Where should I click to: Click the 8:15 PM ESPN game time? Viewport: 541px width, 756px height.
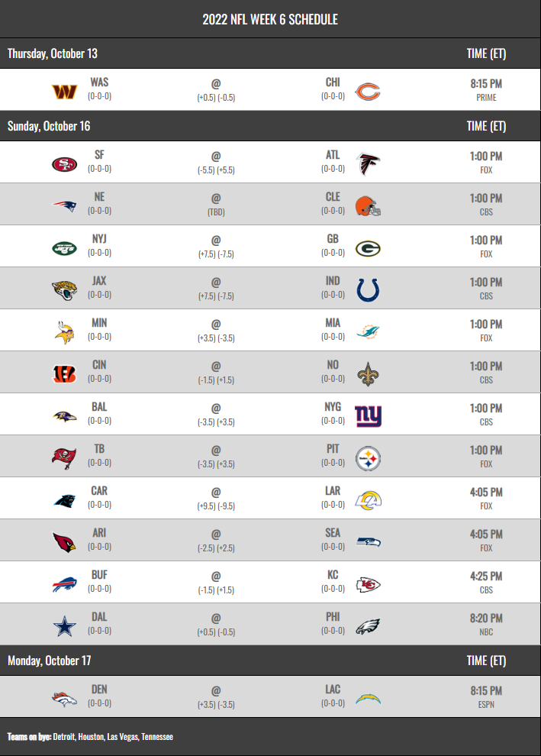(x=486, y=696)
